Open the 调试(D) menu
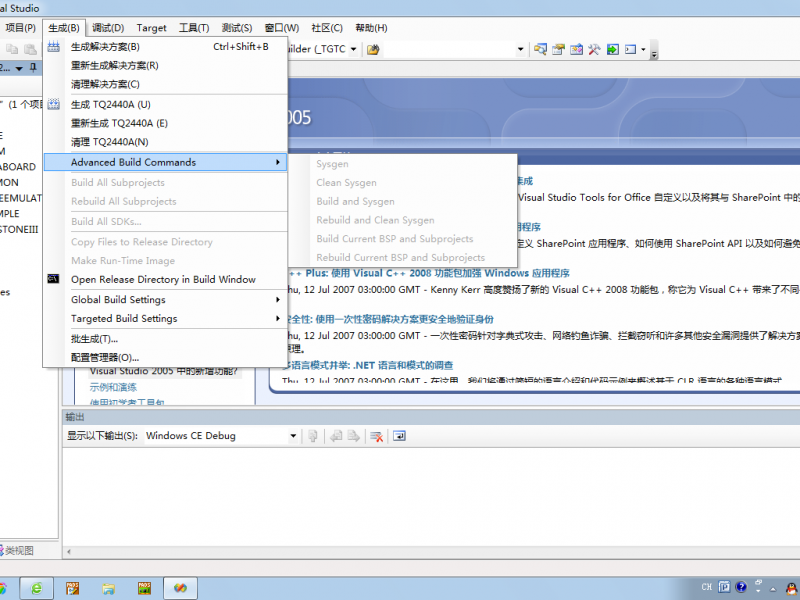 [x=108, y=28]
